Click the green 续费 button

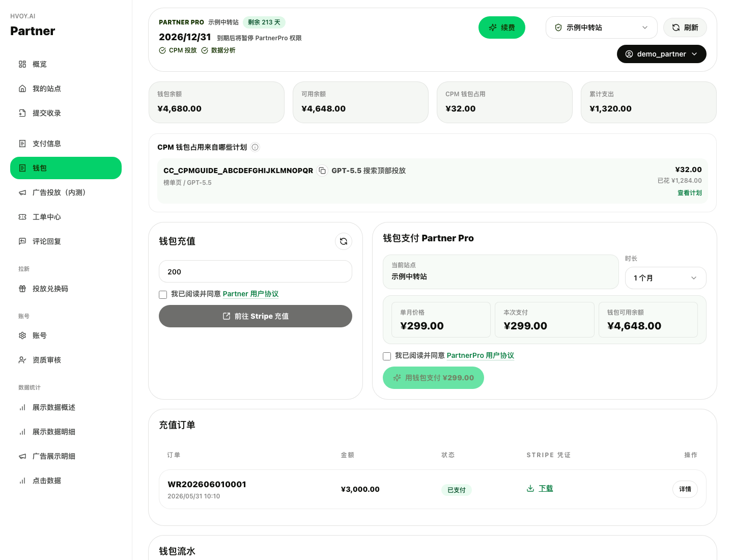[502, 27]
